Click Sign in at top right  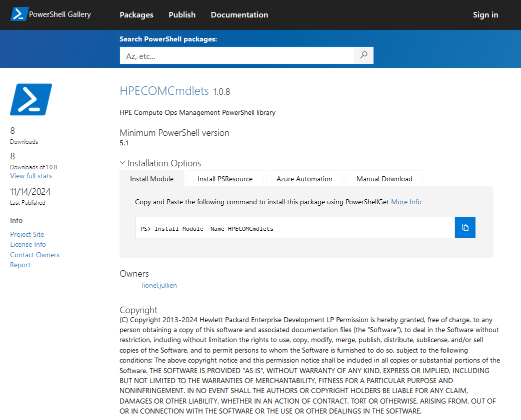[485, 15]
